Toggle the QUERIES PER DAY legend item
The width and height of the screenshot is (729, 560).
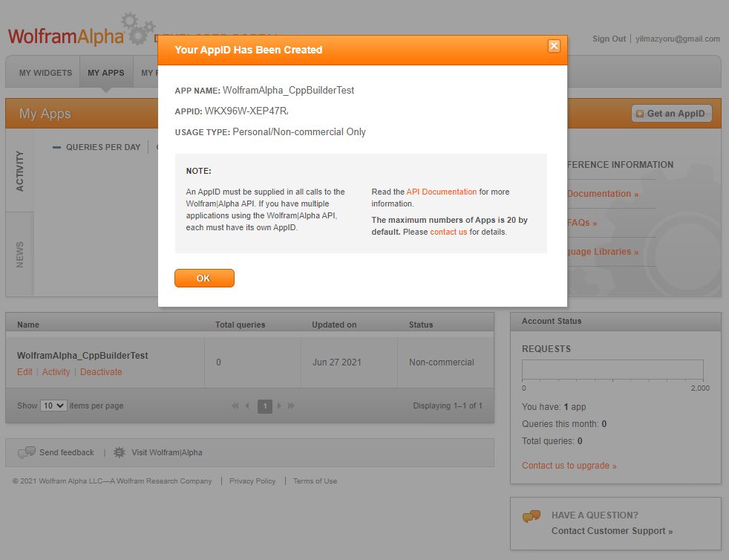[x=97, y=147]
